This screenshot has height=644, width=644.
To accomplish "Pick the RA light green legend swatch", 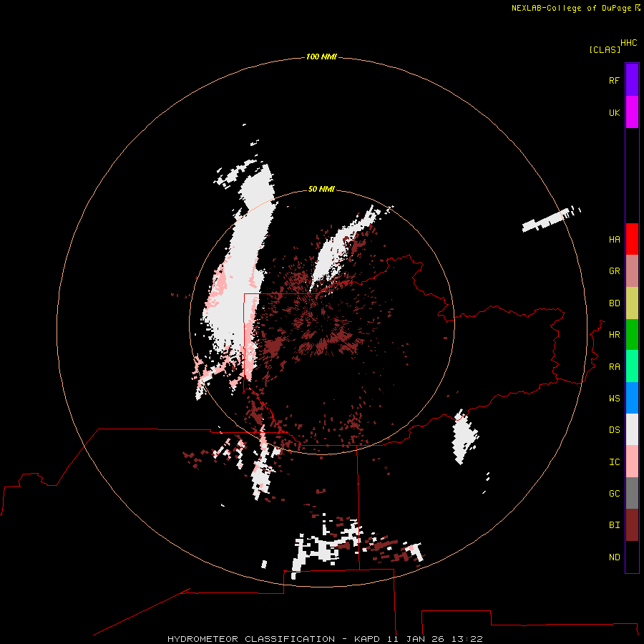I will click(x=632, y=366).
